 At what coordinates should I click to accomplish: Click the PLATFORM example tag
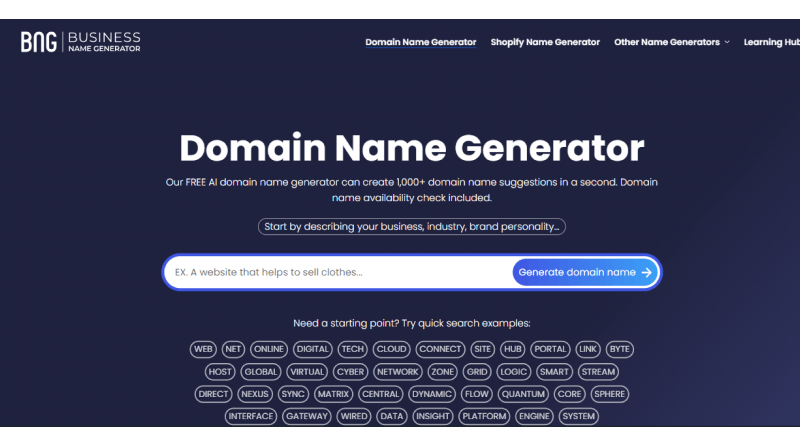pos(484,416)
